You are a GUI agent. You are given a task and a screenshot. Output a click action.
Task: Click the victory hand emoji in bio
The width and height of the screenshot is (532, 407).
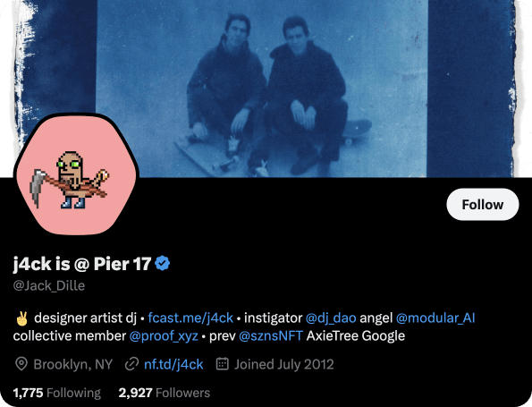[x=21, y=318]
